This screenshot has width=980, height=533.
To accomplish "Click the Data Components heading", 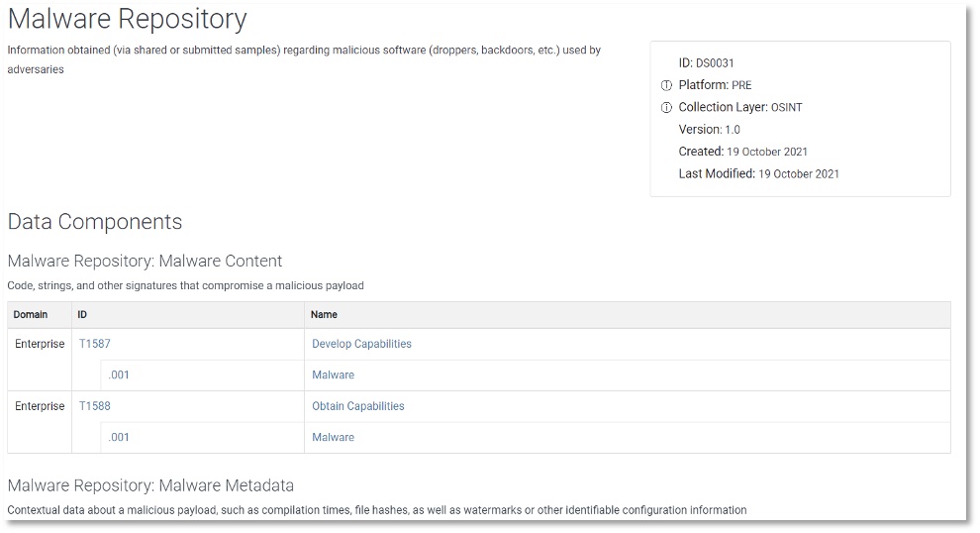I will (x=95, y=222).
